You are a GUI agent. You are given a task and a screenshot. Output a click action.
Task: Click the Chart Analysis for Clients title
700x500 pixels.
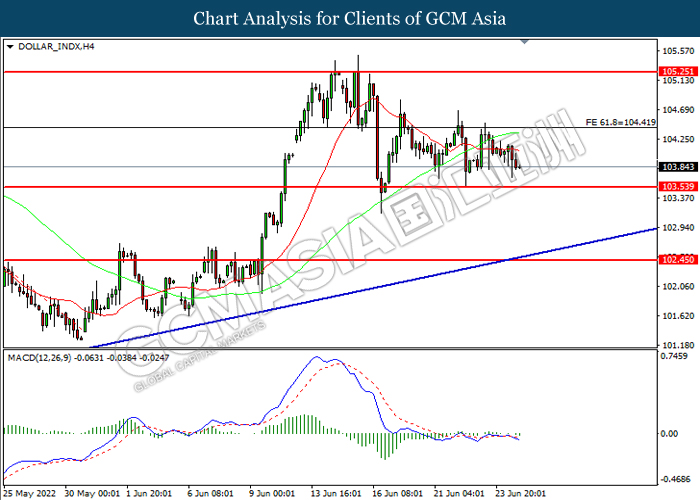[350, 19]
